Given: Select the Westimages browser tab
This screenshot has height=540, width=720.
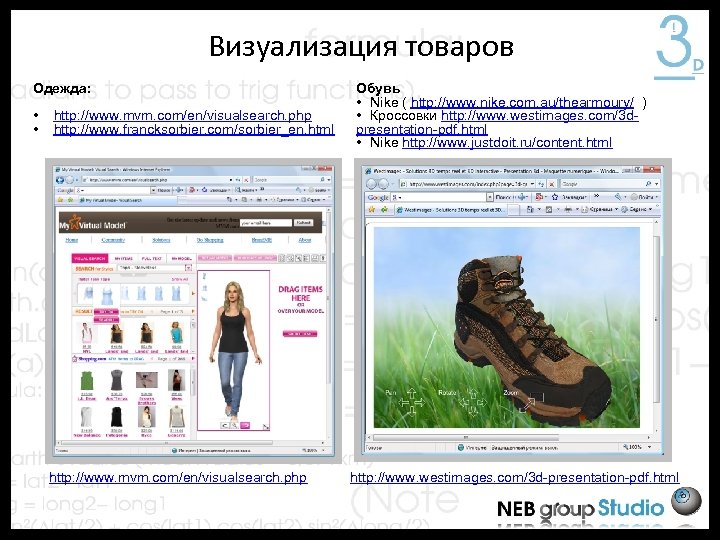Looking at the screenshot, I should pos(451,209).
